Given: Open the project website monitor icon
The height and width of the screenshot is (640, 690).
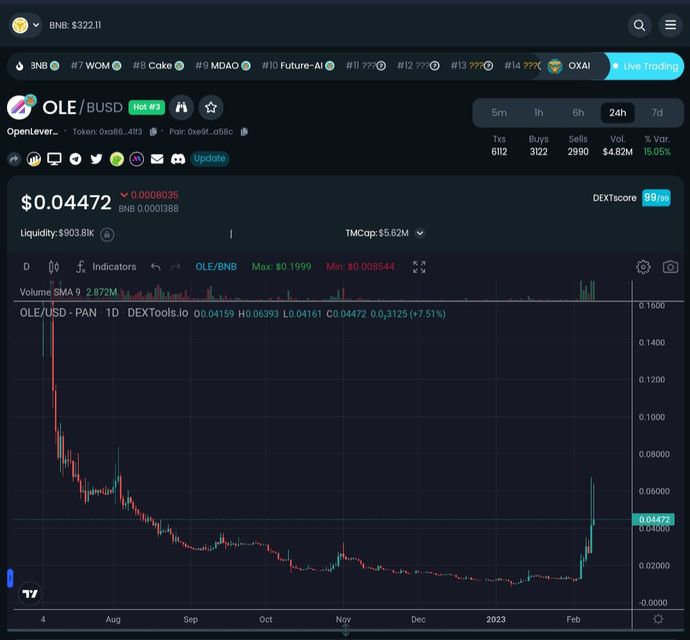Looking at the screenshot, I should click(x=54, y=159).
